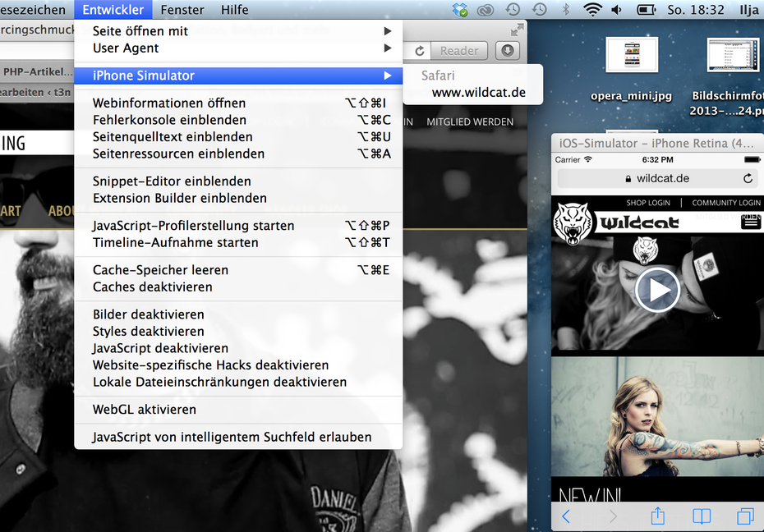Select 'Snippet-Editor einblenden'
This screenshot has height=532, width=764.
pos(238,181)
